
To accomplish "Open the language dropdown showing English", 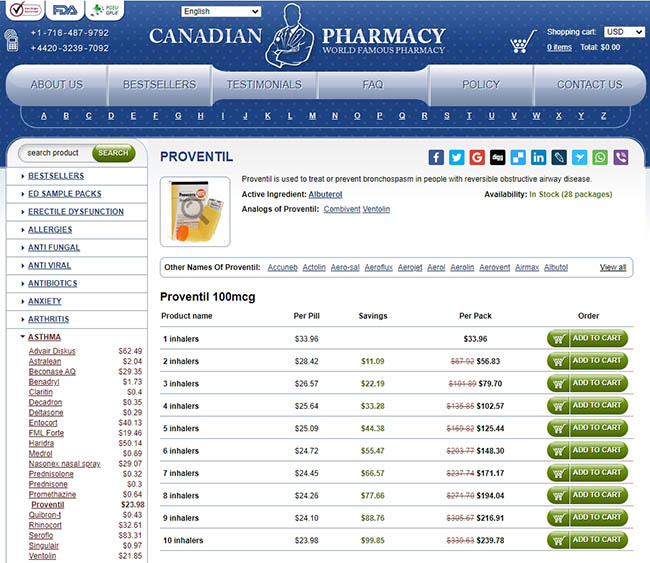I will tap(221, 12).
